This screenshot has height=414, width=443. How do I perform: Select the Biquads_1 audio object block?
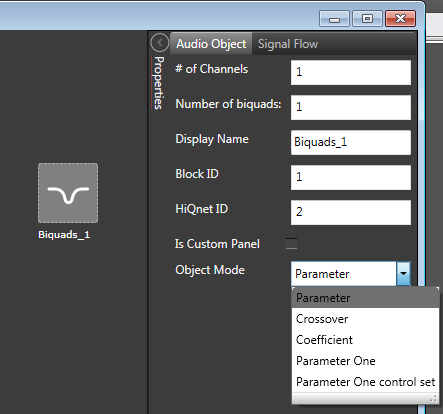click(x=68, y=193)
